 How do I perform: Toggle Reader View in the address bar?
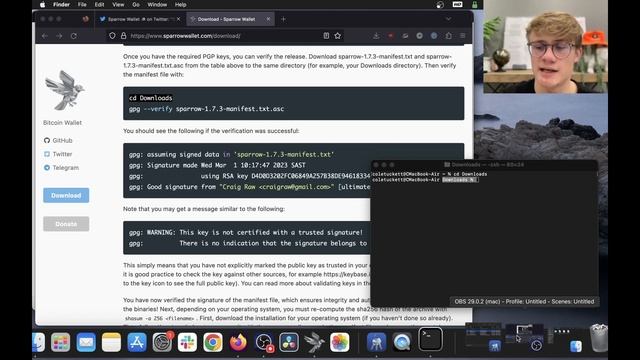tap(326, 36)
